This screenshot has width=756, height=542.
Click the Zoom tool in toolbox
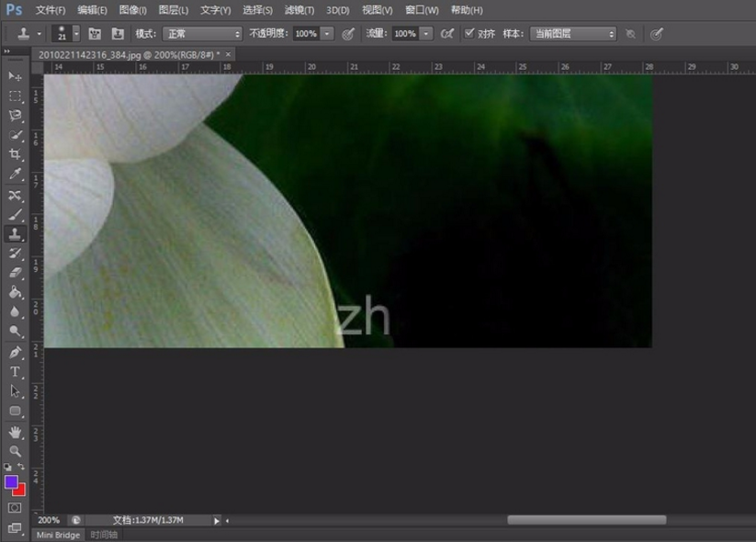point(15,451)
